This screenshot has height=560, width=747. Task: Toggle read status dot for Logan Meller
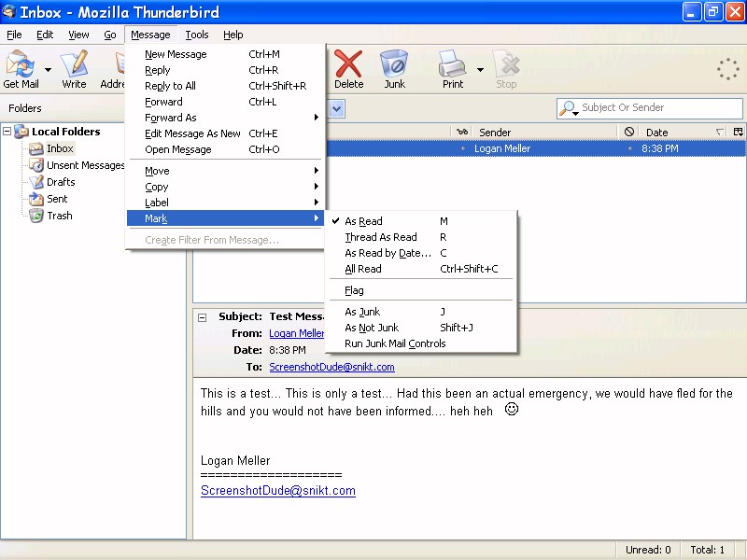point(462,148)
